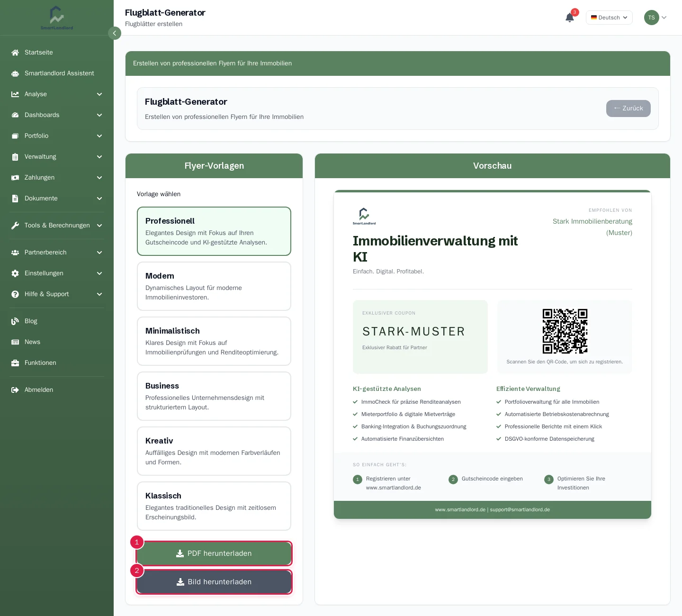682x616 pixels.
Task: Click the Immobilienverwaltung mit KI headline
Action: coord(435,249)
